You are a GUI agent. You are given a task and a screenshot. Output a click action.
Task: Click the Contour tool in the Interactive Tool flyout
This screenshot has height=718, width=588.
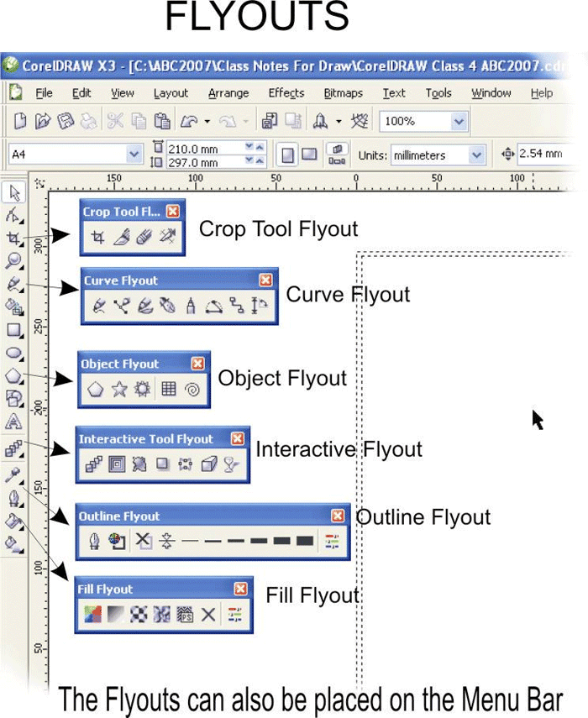(117, 464)
